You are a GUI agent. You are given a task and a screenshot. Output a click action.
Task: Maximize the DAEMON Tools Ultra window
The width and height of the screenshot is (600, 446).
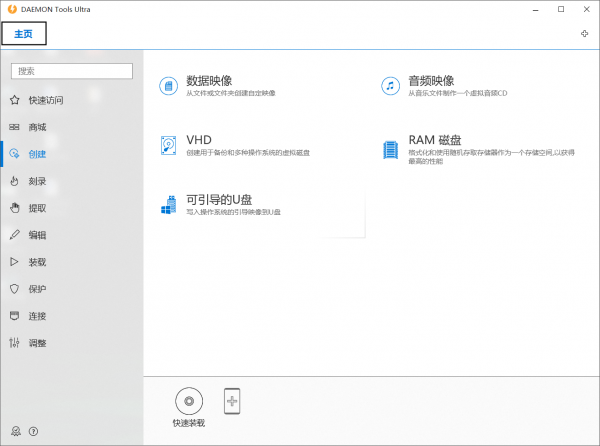coord(561,9)
